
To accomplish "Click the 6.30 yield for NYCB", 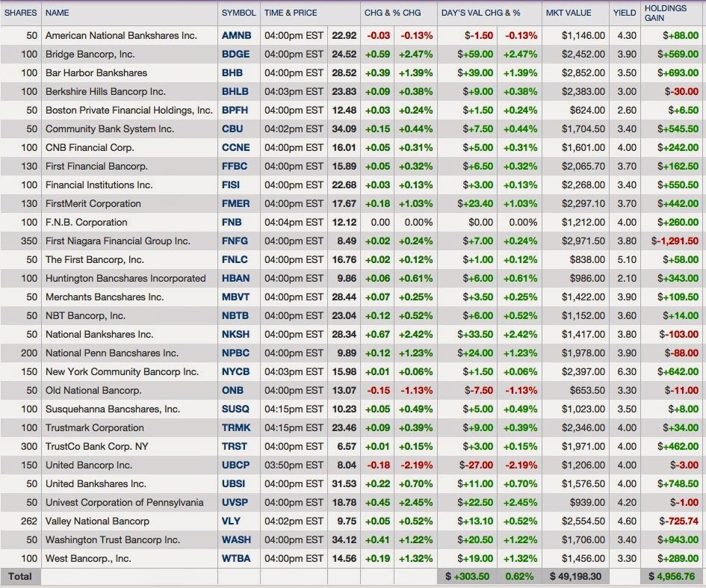I will (627, 371).
